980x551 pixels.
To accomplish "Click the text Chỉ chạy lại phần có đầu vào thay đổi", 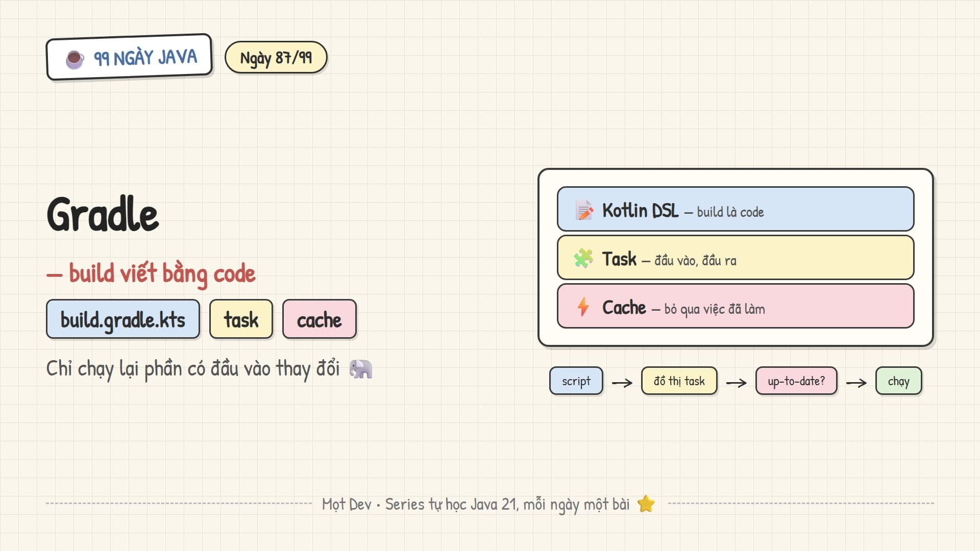I will pyautogui.click(x=193, y=369).
